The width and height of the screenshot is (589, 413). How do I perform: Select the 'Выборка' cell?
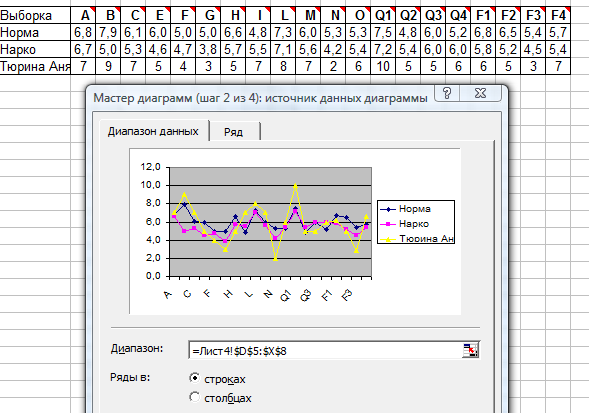[35, 15]
